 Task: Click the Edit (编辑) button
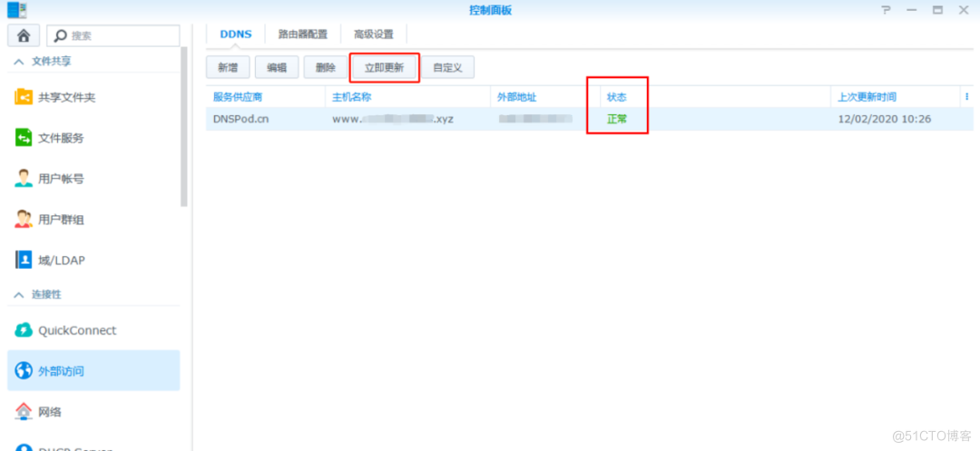pyautogui.click(x=277, y=67)
